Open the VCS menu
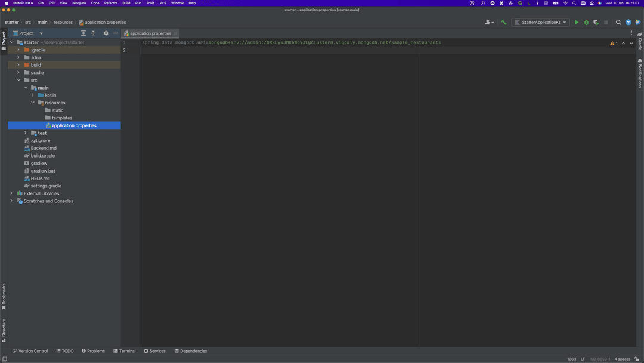The width and height of the screenshot is (644, 363). (162, 2)
